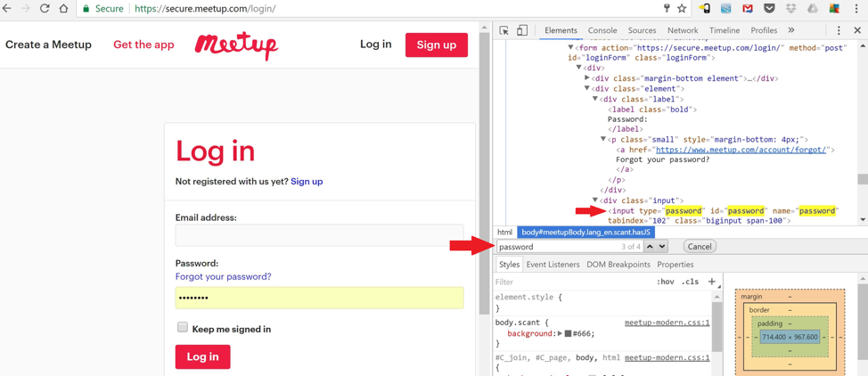Viewport: 868px width, 376px height.
Task: Collapse the div class="label" node
Action: [x=595, y=99]
